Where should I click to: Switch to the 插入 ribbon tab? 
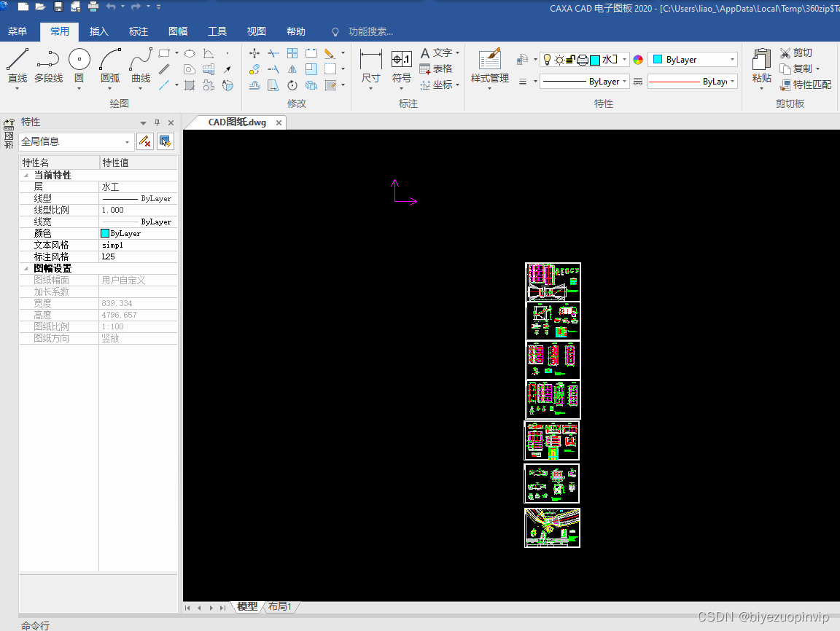pos(98,31)
